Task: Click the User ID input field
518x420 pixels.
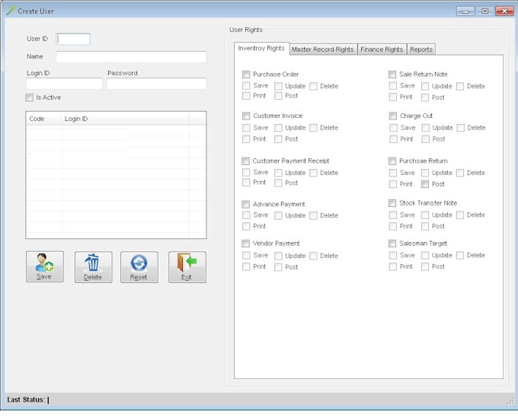Action: click(73, 39)
